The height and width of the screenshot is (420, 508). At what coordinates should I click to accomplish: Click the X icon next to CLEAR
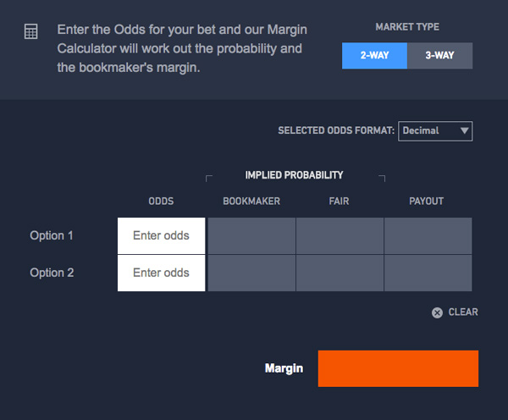coord(437,312)
